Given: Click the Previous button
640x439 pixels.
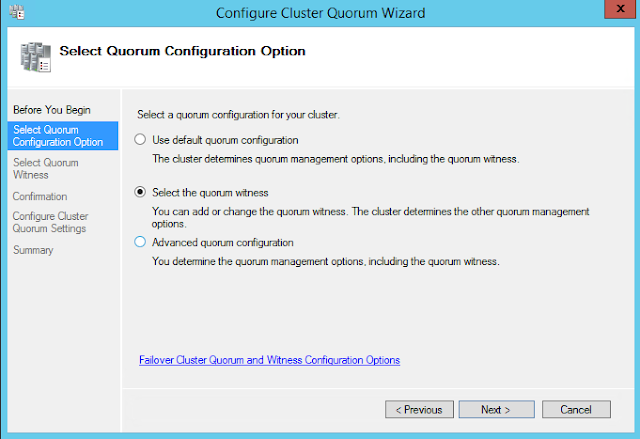Looking at the screenshot, I should [419, 409].
